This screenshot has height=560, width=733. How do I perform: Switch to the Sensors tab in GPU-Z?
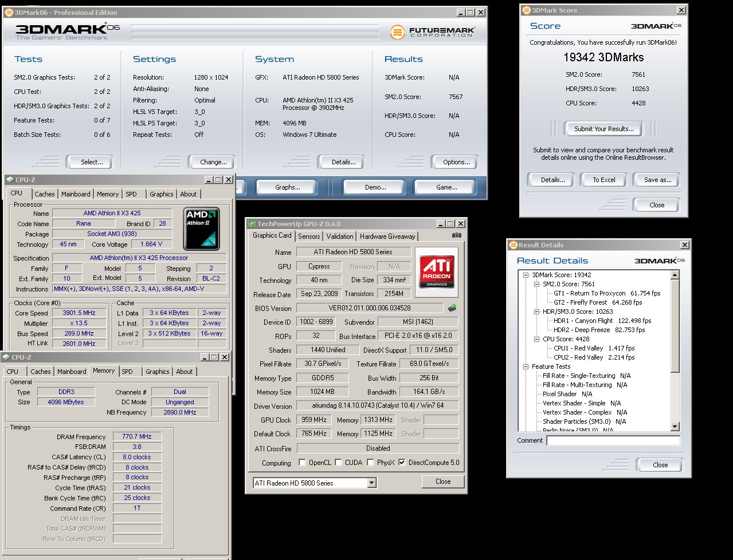click(x=309, y=236)
